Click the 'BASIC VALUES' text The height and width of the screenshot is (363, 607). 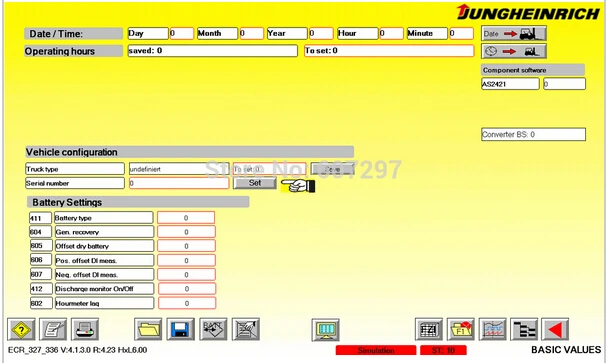566,350
